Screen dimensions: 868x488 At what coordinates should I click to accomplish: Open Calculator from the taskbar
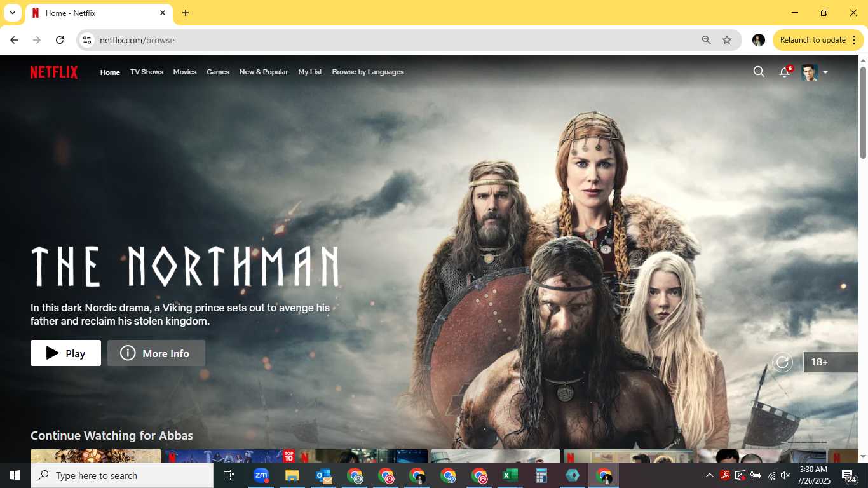(541, 475)
